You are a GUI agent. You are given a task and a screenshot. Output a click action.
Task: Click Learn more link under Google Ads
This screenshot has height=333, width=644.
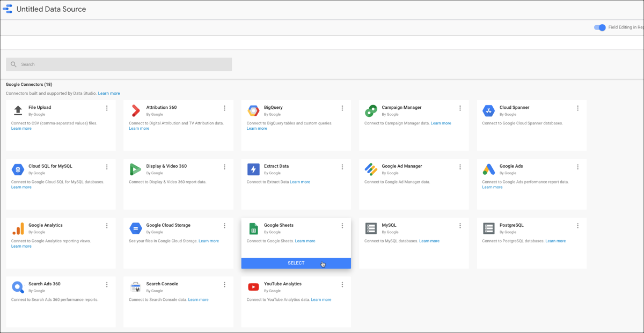[x=492, y=187]
